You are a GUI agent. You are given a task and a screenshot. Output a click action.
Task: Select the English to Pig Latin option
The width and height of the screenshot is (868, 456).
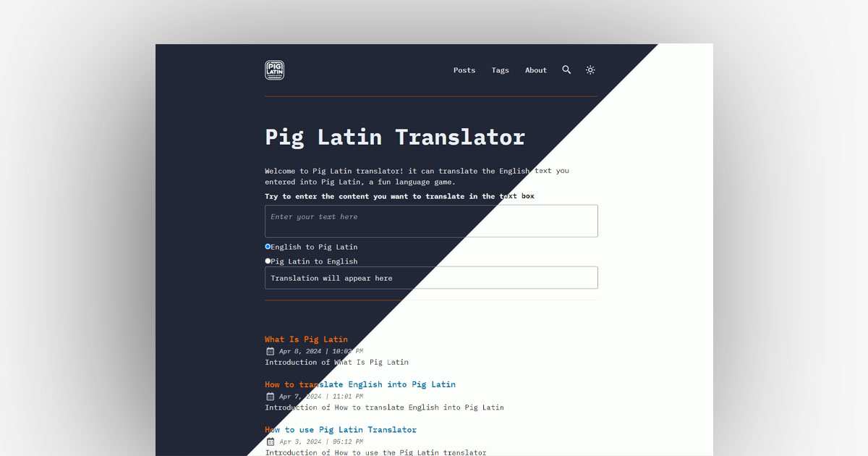point(268,246)
